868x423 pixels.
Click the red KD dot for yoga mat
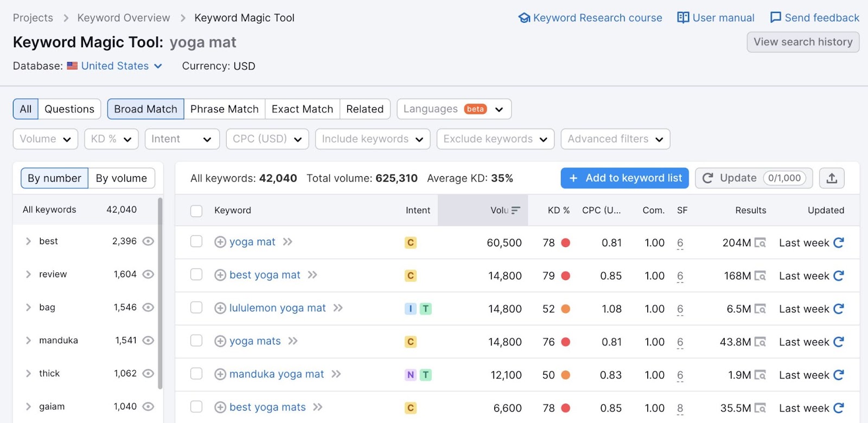pos(565,243)
